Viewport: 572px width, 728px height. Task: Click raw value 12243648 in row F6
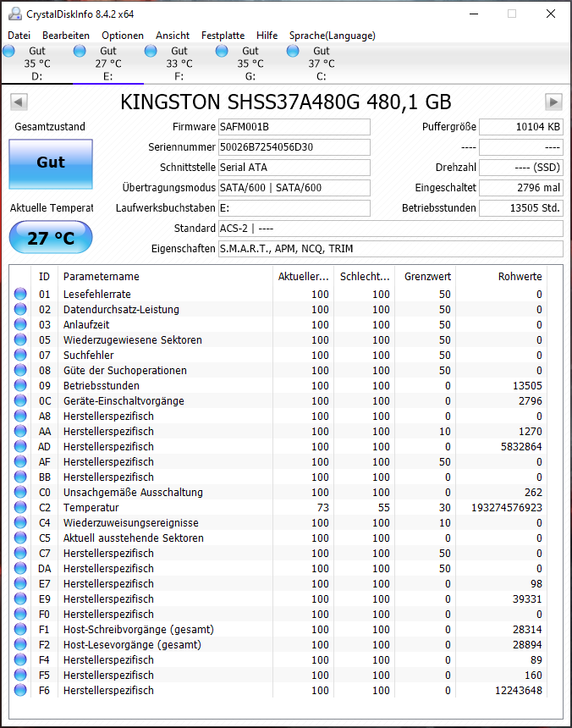tap(518, 691)
